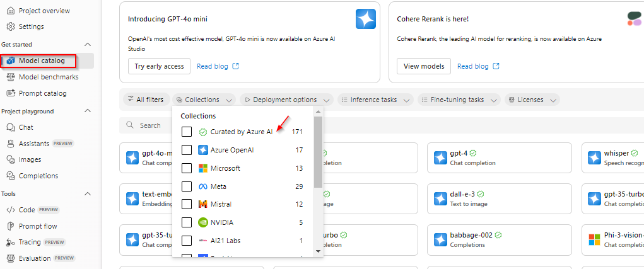Viewport: 644px width, 269px height.
Task: Open Assistants playground icon
Action: click(11, 144)
